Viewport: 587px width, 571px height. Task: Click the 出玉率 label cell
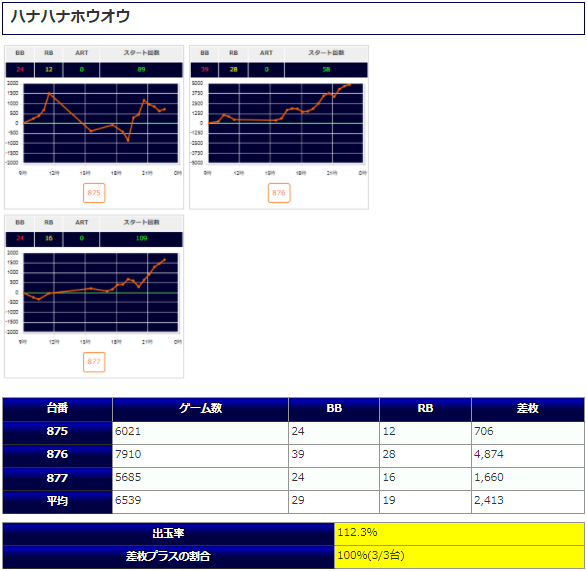[x=168, y=534]
